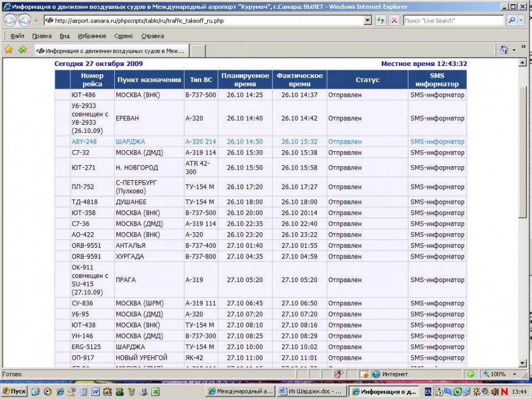The image size is (532, 399).
Task: Open the Сервис menu
Action: click(x=124, y=36)
